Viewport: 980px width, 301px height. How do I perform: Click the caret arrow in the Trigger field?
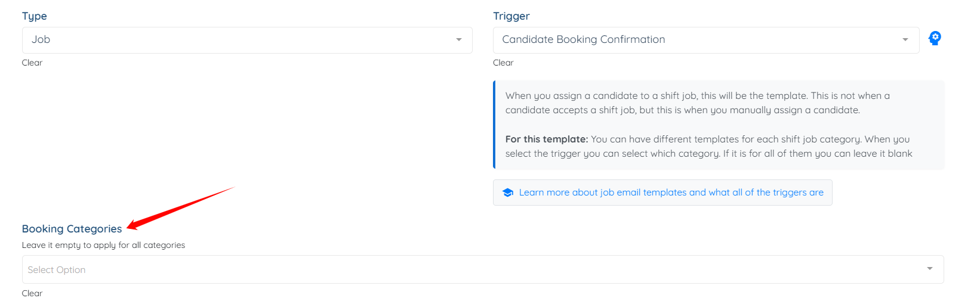[x=905, y=40]
